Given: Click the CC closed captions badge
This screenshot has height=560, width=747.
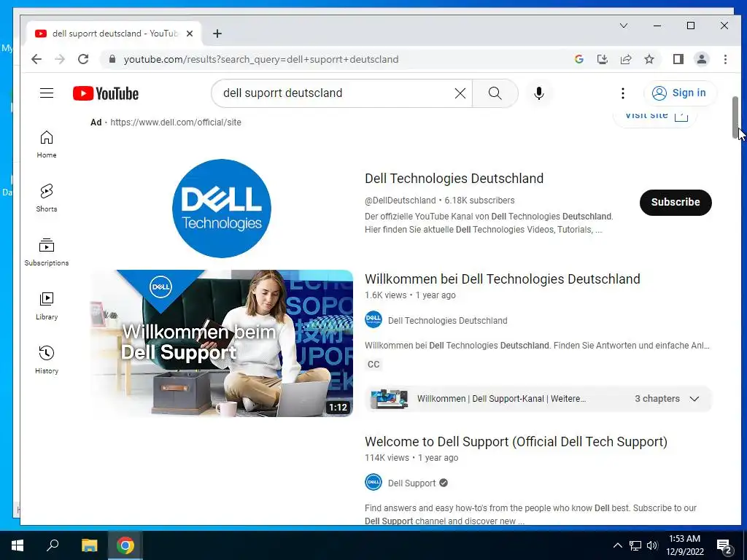Looking at the screenshot, I should (x=373, y=365).
